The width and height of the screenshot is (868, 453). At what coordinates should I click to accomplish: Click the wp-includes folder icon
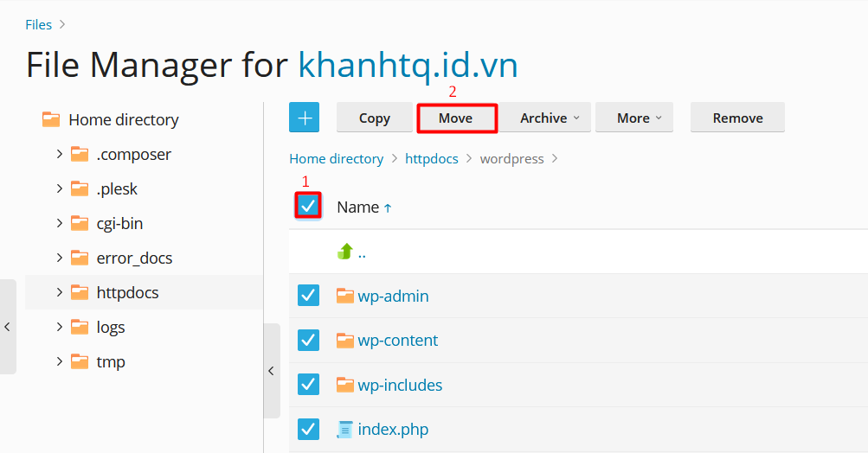click(345, 385)
